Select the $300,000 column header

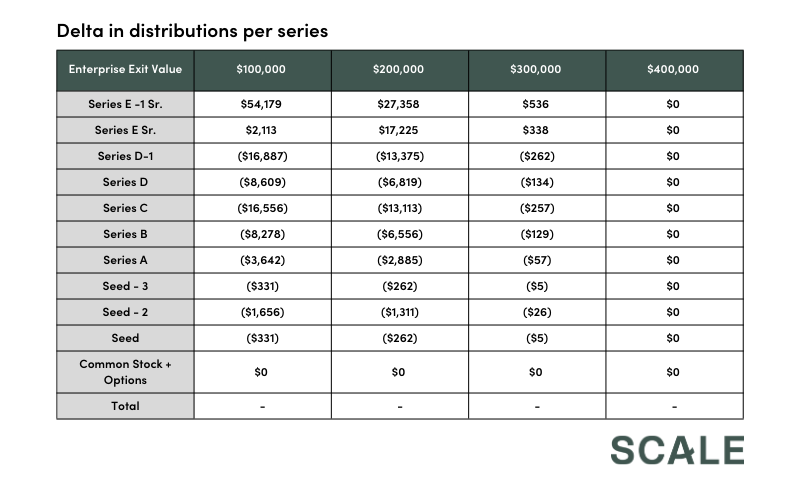(x=537, y=70)
